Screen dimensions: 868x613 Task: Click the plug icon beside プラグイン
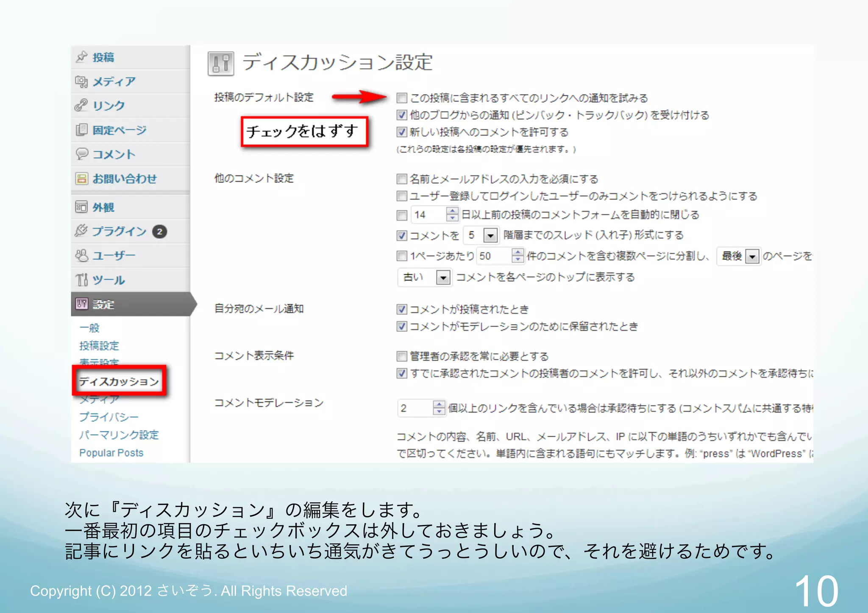(x=81, y=231)
